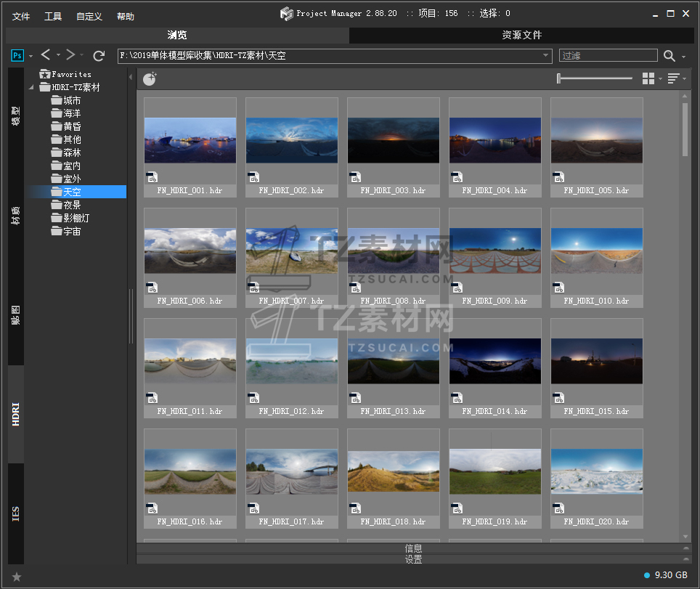700x589 pixels.
Task: Click file type icon on FN_HDRI_014.hdr
Action: click(x=457, y=398)
